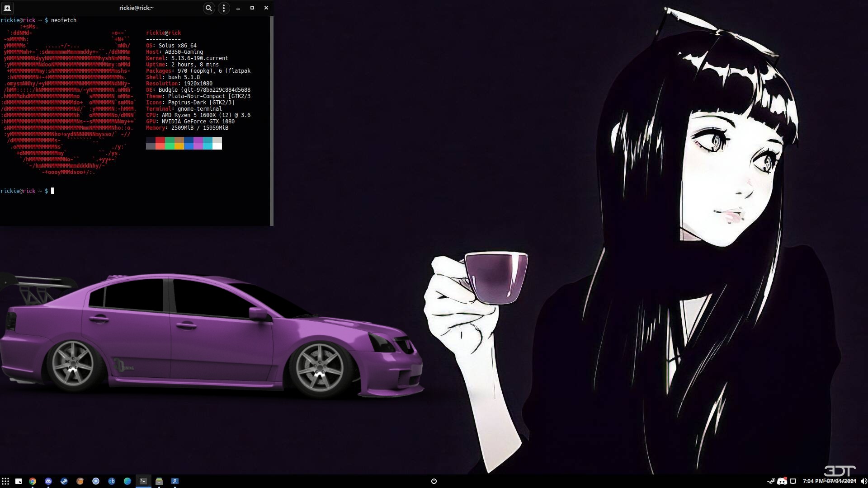Click the power button on panel
Screen dimensions: 868x488
point(434,481)
